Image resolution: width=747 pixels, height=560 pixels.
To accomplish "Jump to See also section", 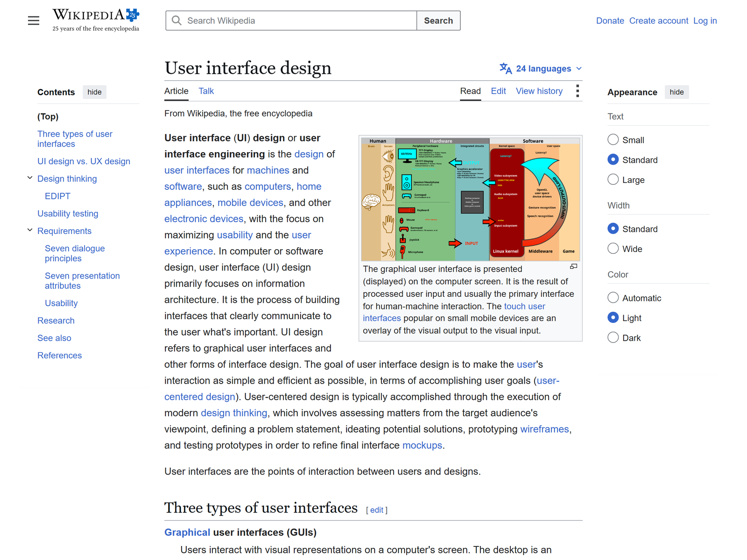I will 54,338.
